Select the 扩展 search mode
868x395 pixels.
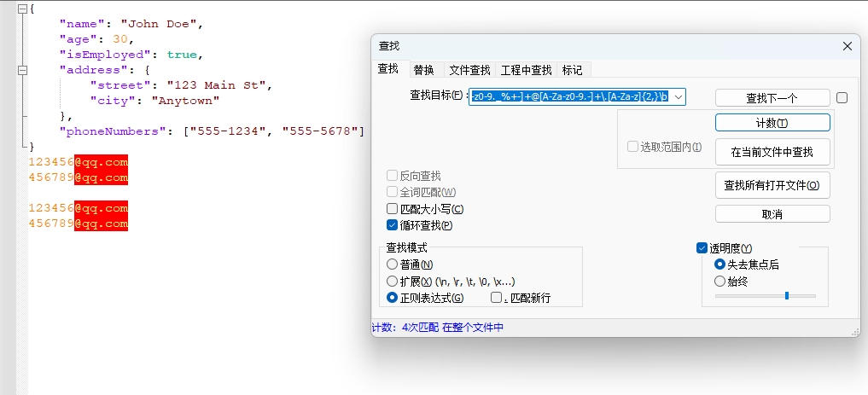pos(392,281)
